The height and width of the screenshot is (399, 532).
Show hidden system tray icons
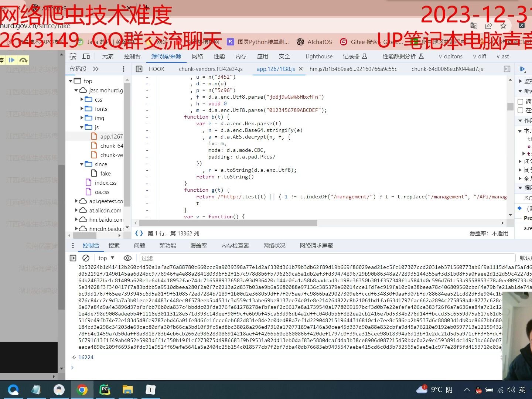[x=467, y=390]
